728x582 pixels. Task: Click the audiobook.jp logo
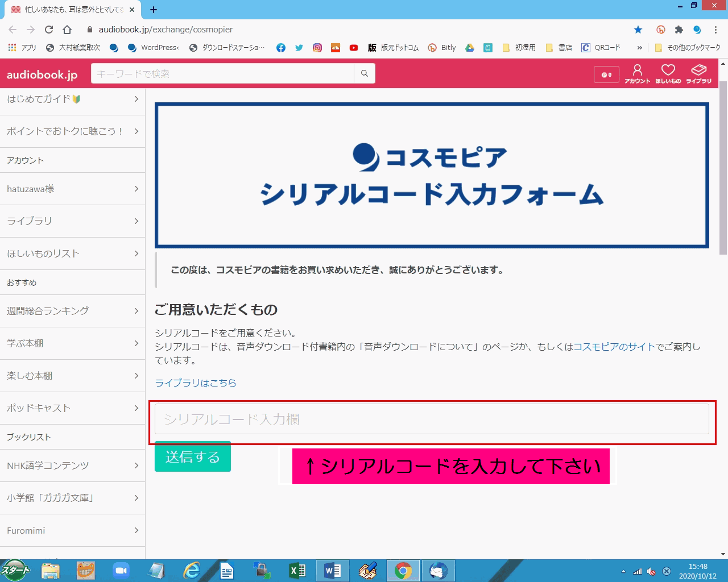tap(42, 74)
